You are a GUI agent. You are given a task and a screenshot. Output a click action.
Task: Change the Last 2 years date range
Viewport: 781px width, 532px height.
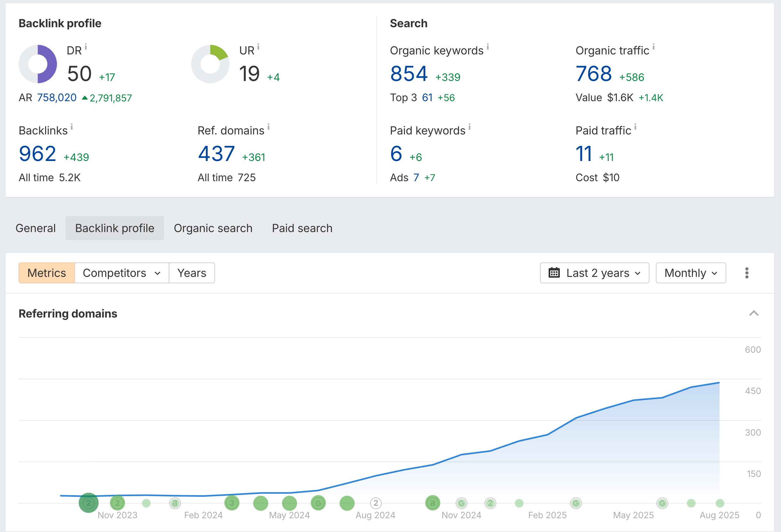[598, 273]
